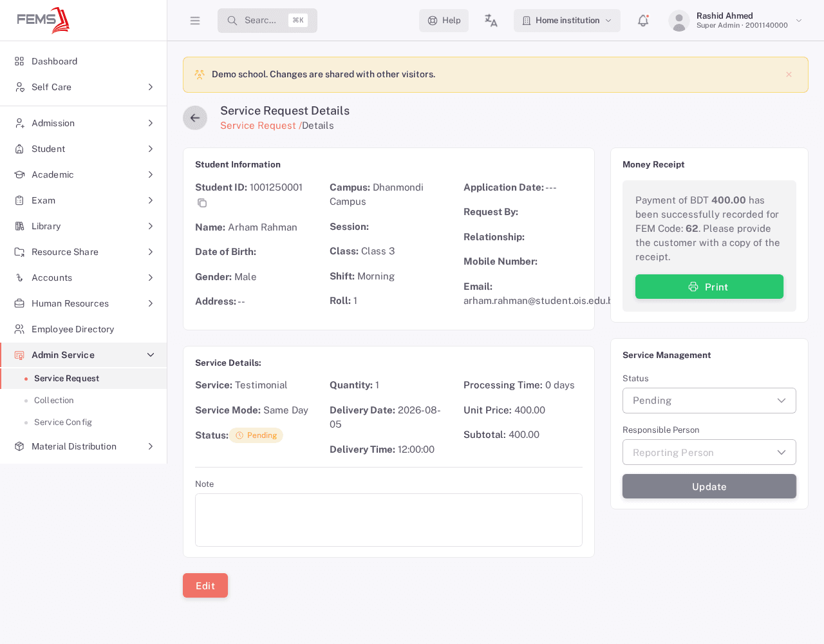This screenshot has width=824, height=644.
Task: Expand the Student menu
Action: (x=84, y=149)
